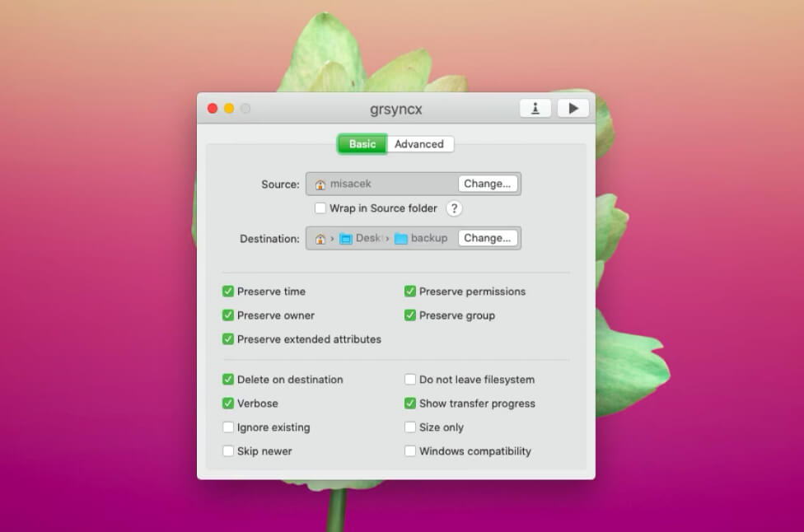
Task: Uncheck Preserve time
Action: coord(228,291)
